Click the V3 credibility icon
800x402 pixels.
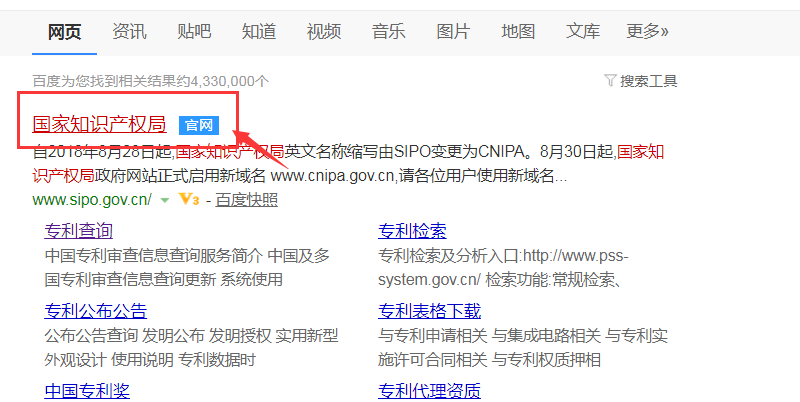pos(189,199)
